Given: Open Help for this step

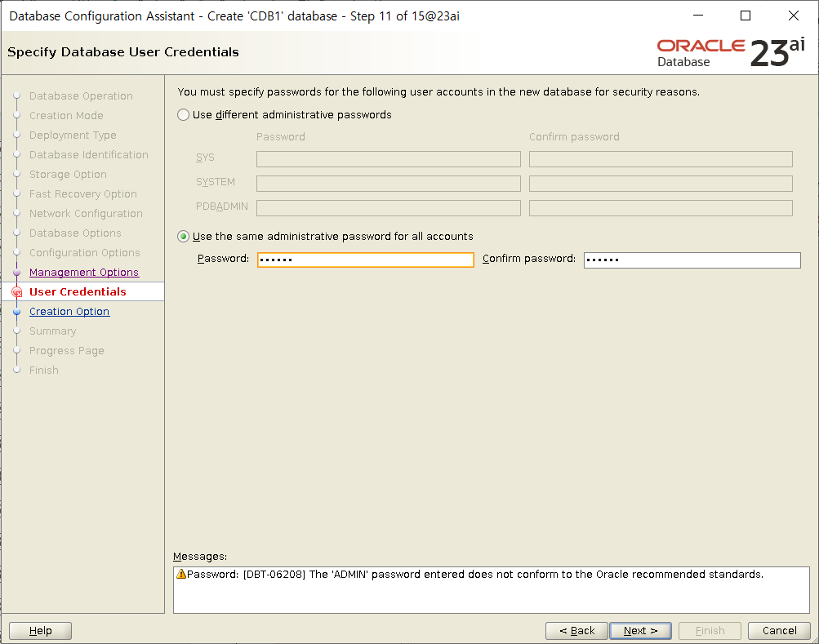Looking at the screenshot, I should coord(40,631).
